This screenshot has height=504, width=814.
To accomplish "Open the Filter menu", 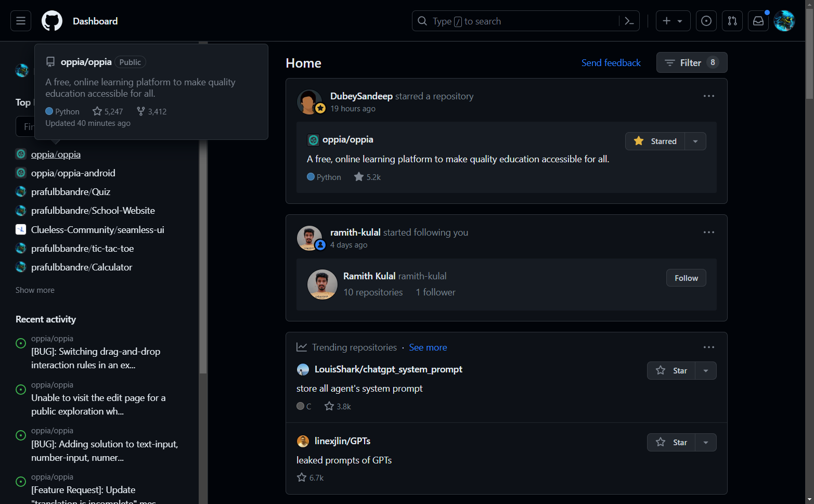I will 692,62.
